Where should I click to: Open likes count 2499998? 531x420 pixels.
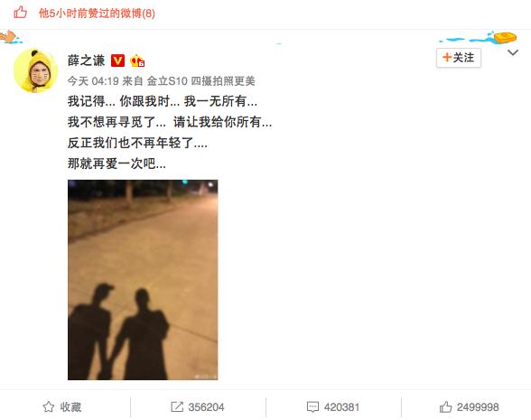point(478,407)
